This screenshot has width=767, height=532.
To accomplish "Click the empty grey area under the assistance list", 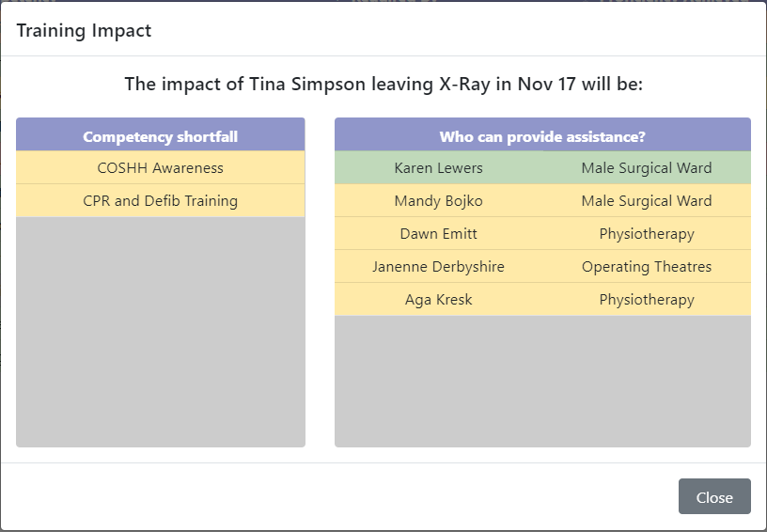I will (542, 381).
